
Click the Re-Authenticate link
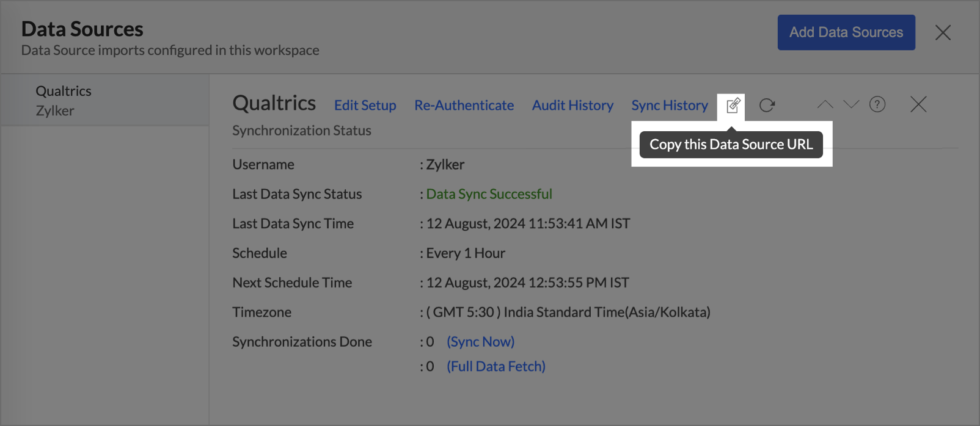tap(464, 105)
